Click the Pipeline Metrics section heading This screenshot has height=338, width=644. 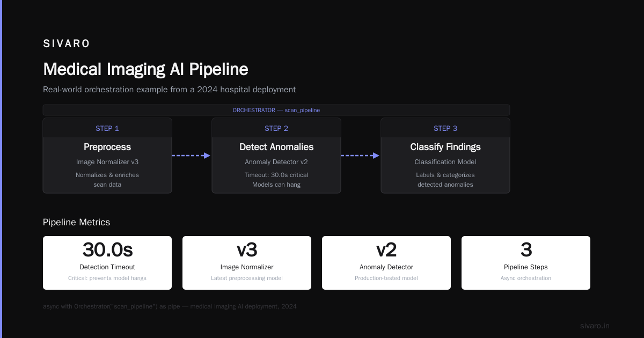coord(76,222)
